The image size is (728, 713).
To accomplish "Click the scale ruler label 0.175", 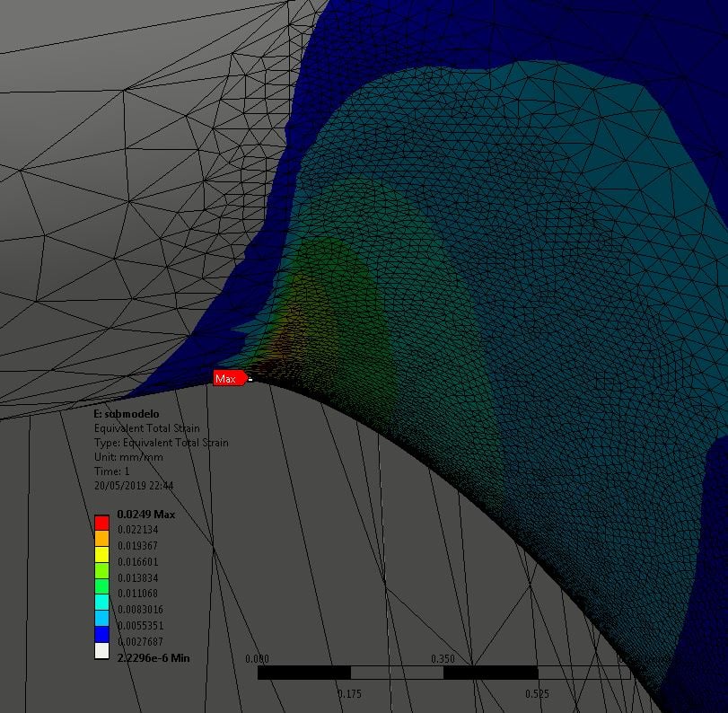I will point(349,694).
